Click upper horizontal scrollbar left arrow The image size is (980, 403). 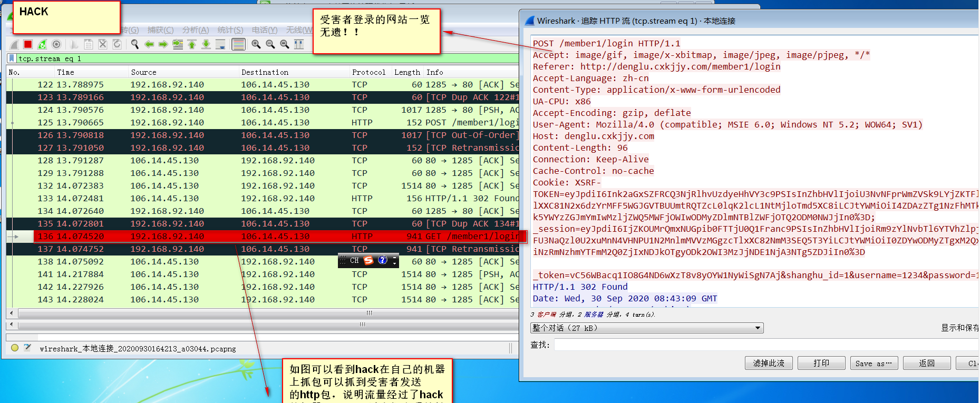pyautogui.click(x=12, y=313)
